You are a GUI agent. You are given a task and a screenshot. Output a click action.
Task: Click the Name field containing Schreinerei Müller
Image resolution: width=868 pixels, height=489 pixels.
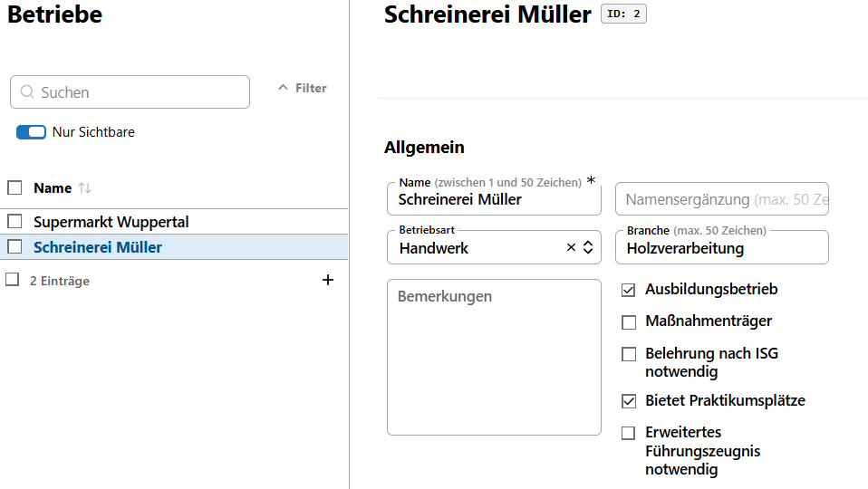(x=494, y=198)
